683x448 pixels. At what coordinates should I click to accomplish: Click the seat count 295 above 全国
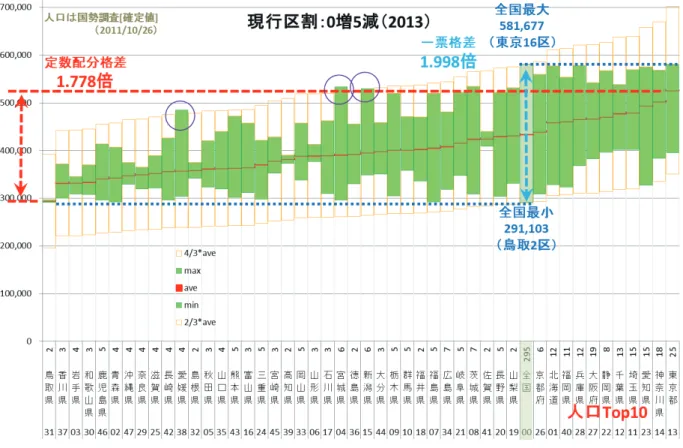[527, 354]
